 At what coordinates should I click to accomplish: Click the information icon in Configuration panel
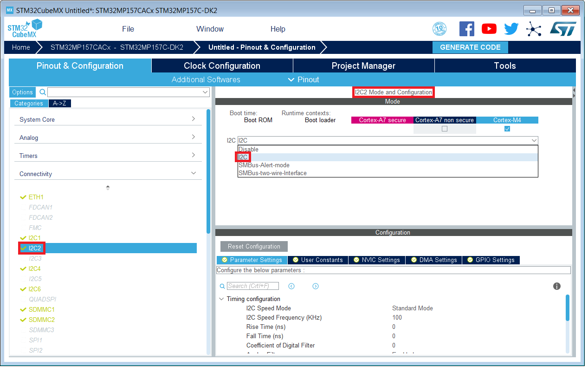point(557,286)
